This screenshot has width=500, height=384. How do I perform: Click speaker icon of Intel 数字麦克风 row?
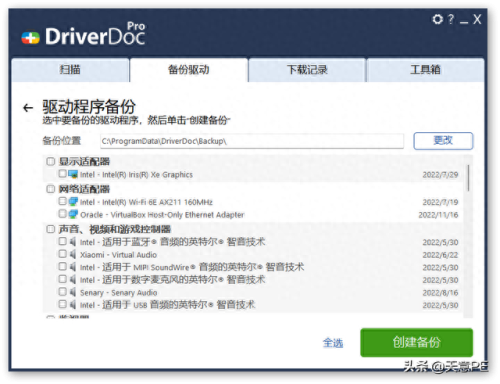(73, 279)
